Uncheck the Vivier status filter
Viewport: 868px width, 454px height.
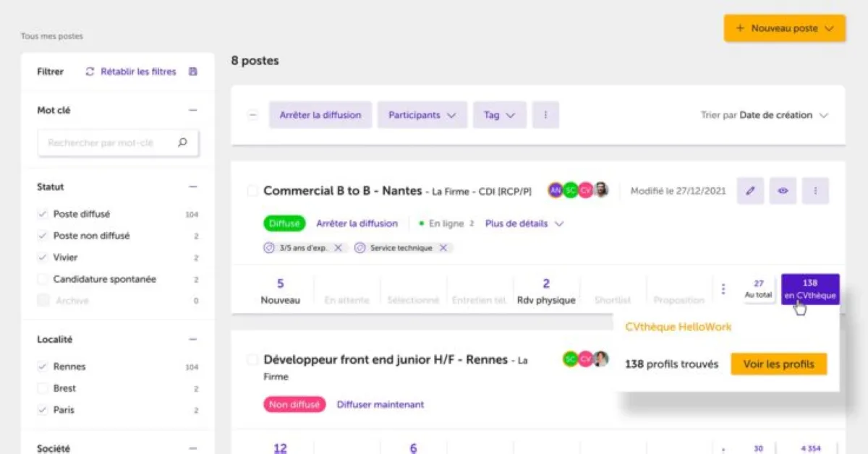(43, 257)
